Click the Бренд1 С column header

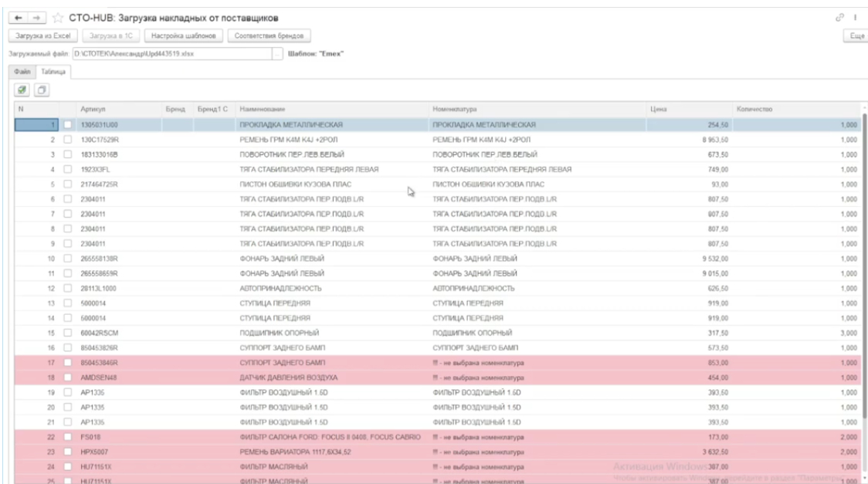pyautogui.click(x=212, y=110)
